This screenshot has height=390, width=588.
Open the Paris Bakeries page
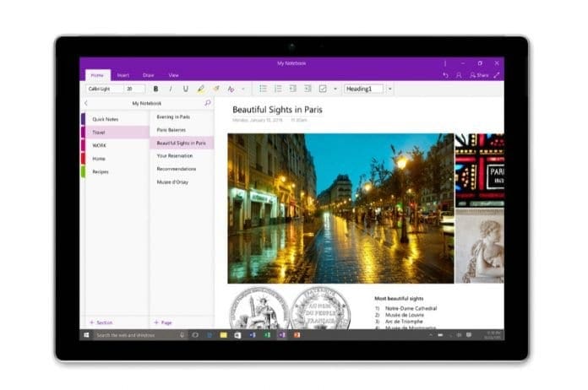pos(182,130)
